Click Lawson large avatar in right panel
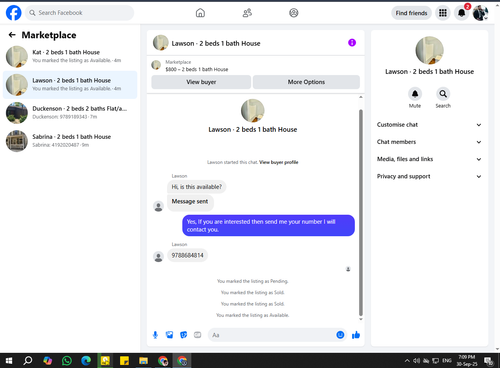 [x=429, y=50]
